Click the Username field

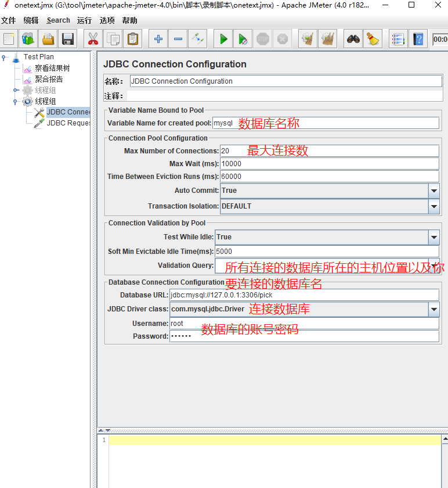304,324
